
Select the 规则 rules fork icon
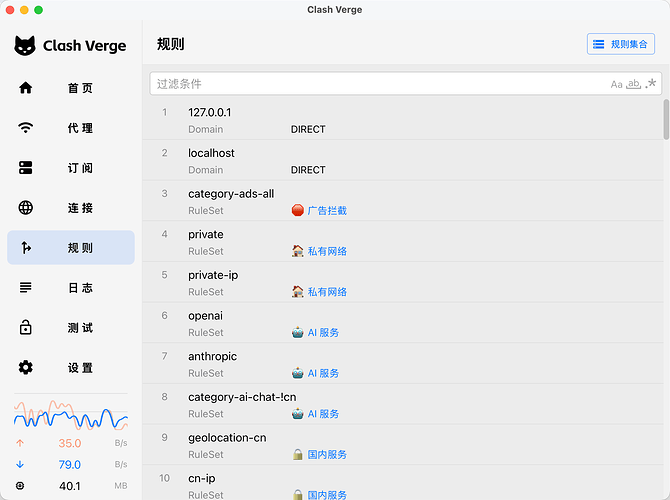[x=26, y=247]
